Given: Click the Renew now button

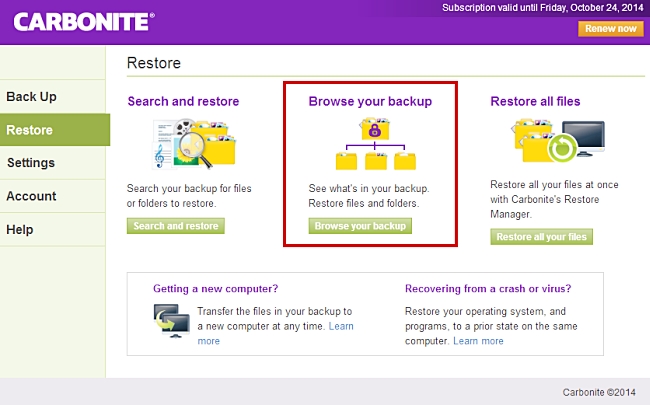Looking at the screenshot, I should (x=611, y=29).
